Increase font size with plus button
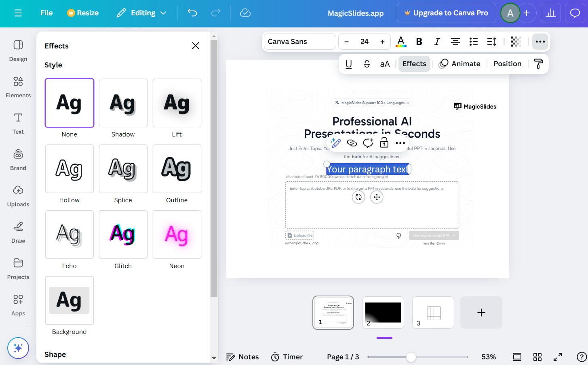588x365 pixels. pyautogui.click(x=382, y=42)
